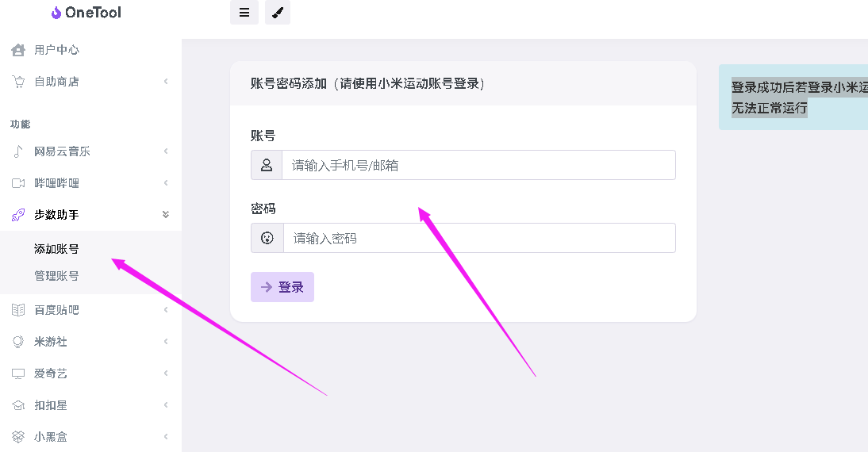Click the graduation cap icon for 扣扣星

point(18,405)
